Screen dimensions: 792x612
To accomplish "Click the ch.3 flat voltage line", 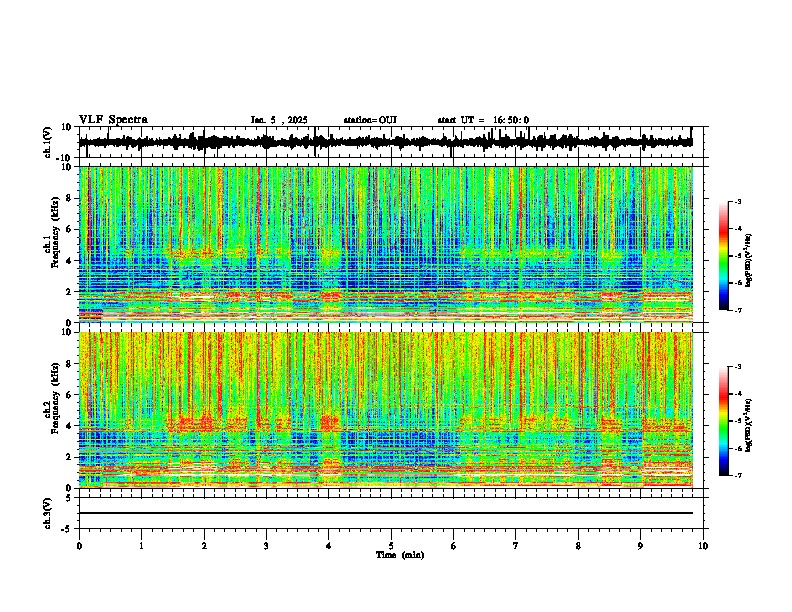I will point(386,513).
